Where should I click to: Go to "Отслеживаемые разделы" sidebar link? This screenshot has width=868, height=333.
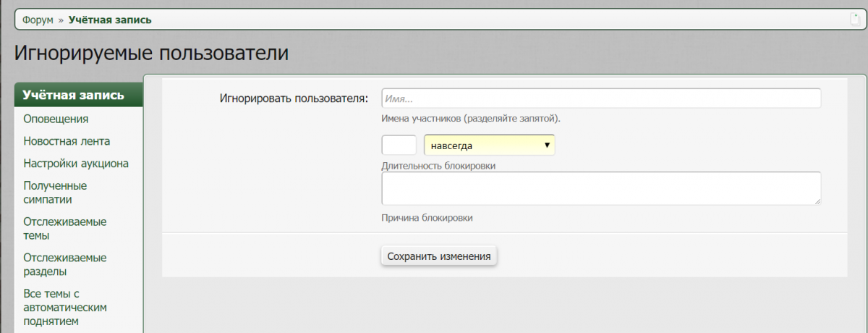64,265
